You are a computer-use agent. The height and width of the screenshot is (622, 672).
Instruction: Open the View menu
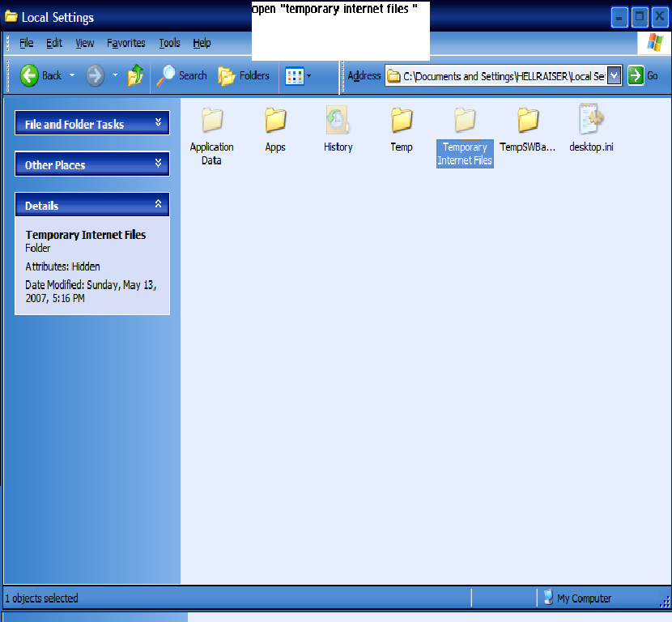tap(84, 43)
